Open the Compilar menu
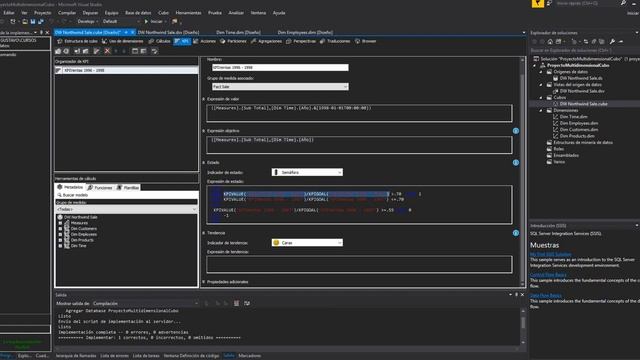The width and height of the screenshot is (640, 360). 67,13
